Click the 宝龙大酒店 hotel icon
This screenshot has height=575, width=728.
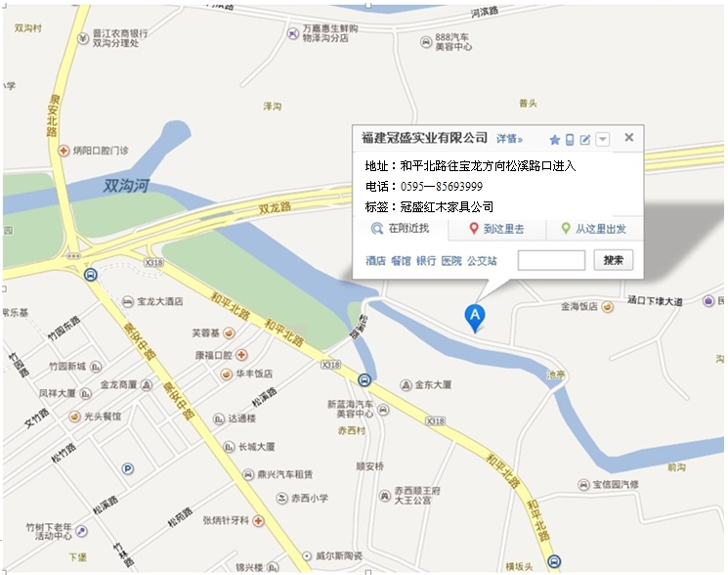pyautogui.click(x=128, y=302)
